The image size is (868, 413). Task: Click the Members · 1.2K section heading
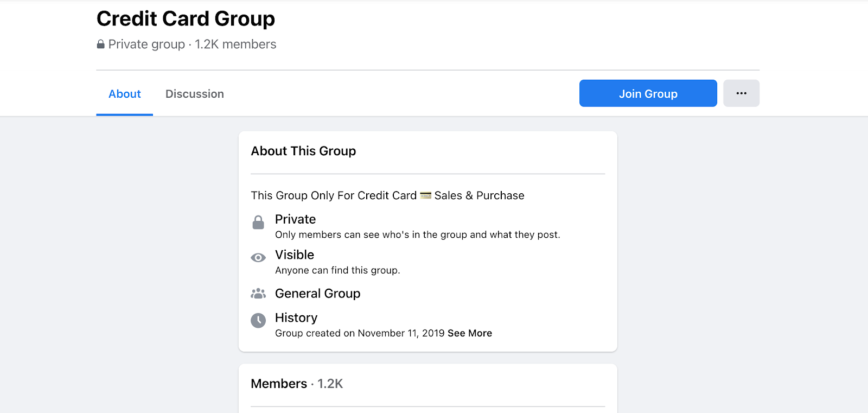click(297, 384)
